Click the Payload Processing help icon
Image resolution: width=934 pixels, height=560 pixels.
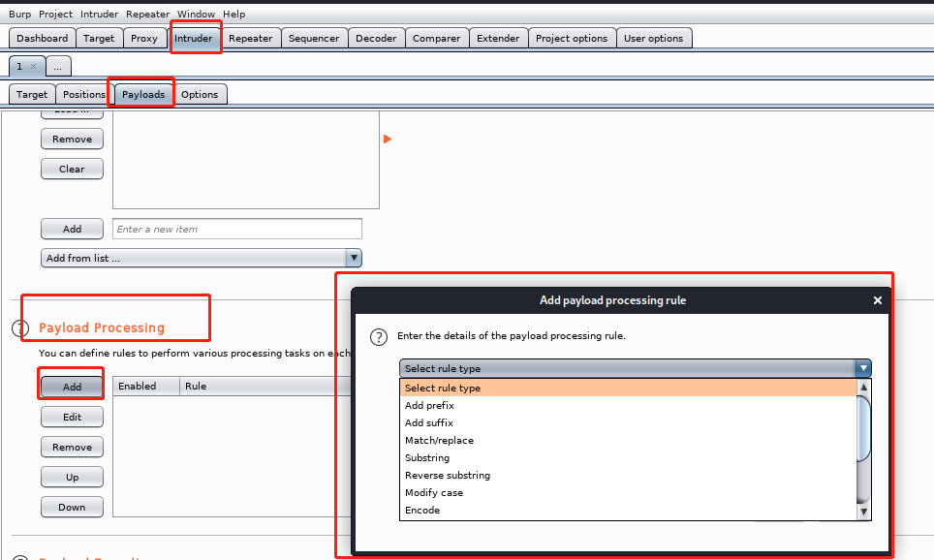(x=20, y=328)
